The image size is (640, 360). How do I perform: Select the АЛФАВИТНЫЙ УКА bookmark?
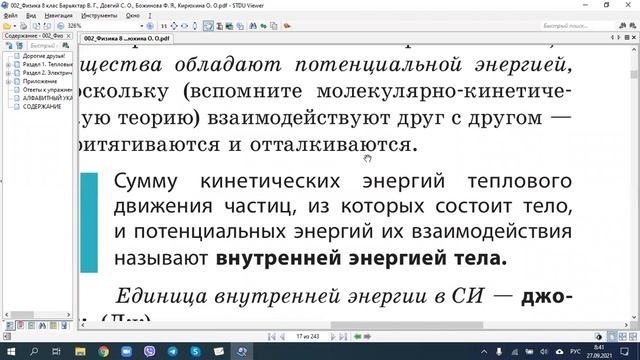pos(47,98)
